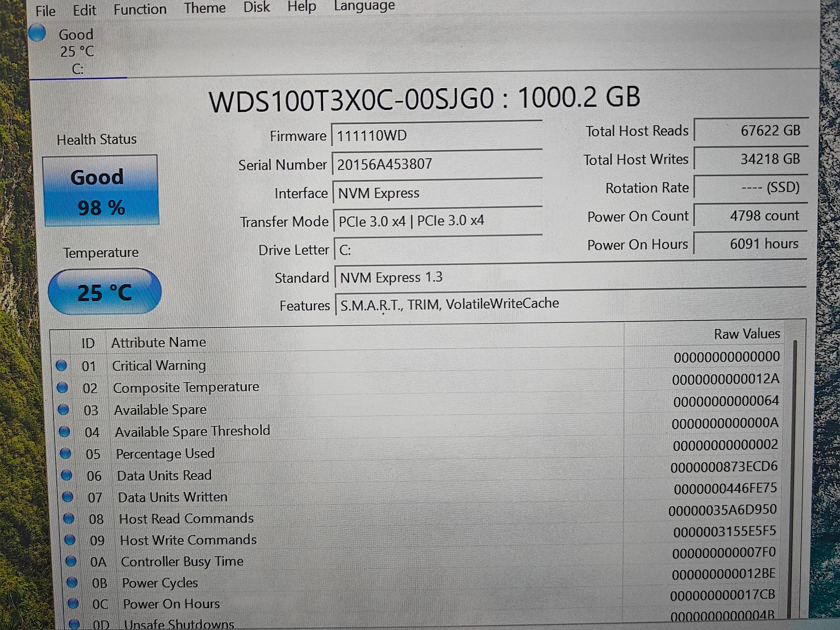Click the Attribute Name column header

pos(159,342)
